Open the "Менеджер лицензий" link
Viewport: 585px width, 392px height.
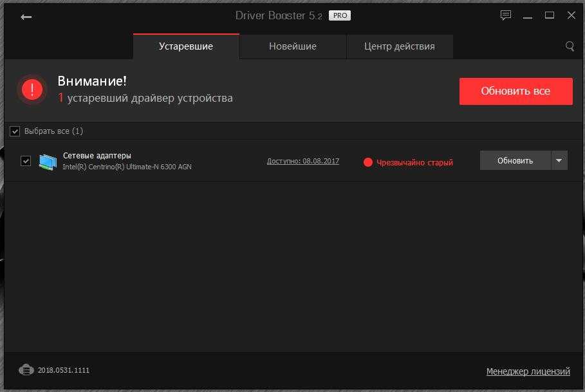(x=528, y=371)
